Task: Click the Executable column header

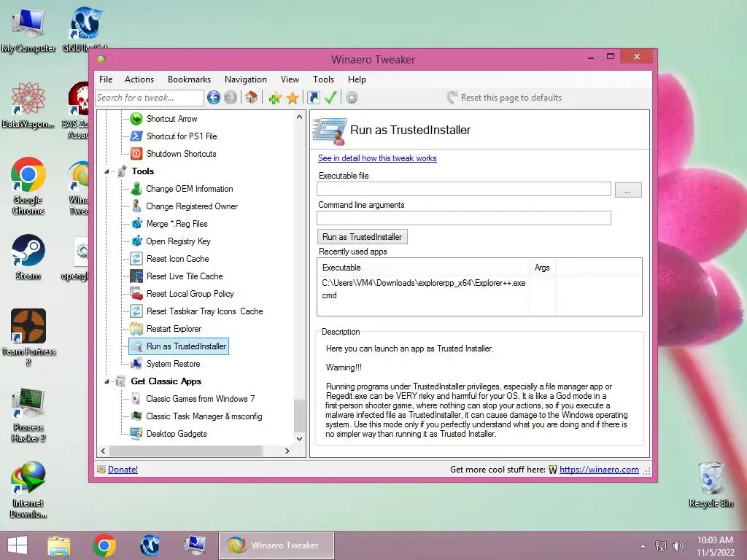Action: point(424,268)
